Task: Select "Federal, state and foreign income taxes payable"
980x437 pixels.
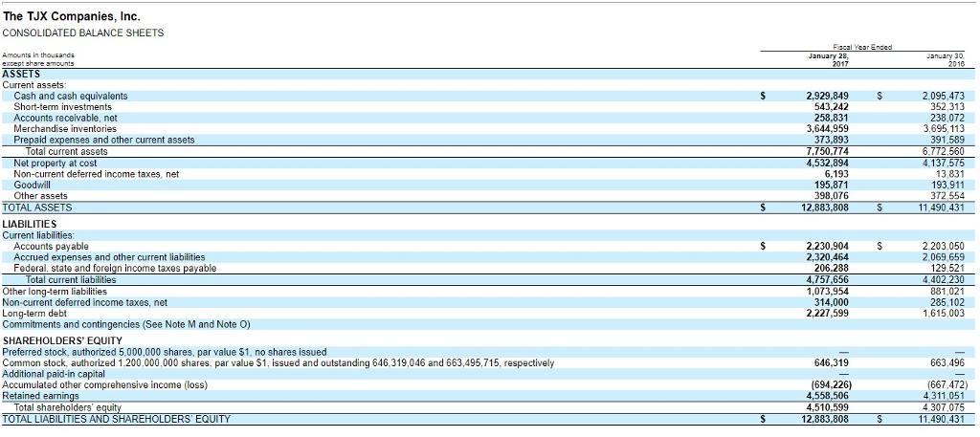Action: tap(115, 269)
